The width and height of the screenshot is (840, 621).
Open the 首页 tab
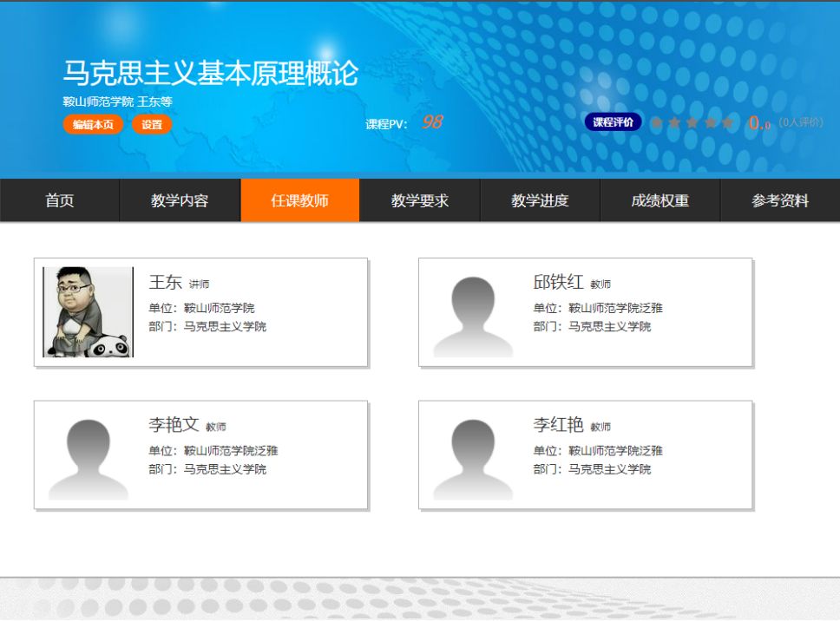[x=60, y=200]
